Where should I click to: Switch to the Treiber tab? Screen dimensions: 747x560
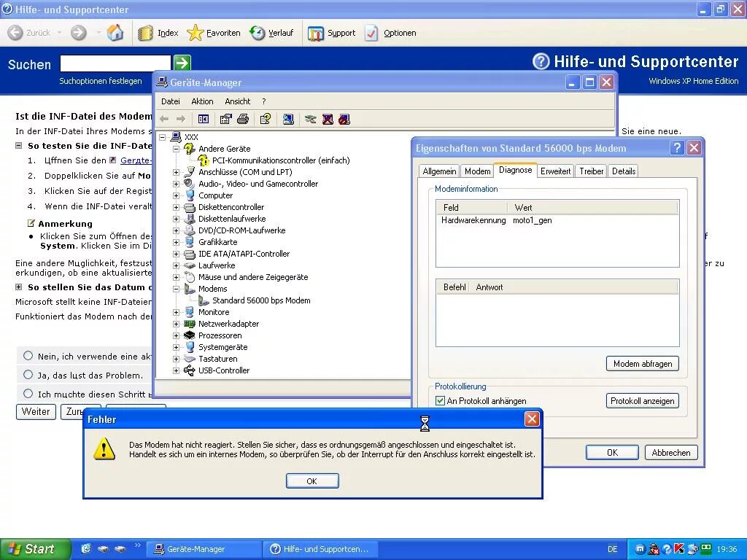pos(591,171)
